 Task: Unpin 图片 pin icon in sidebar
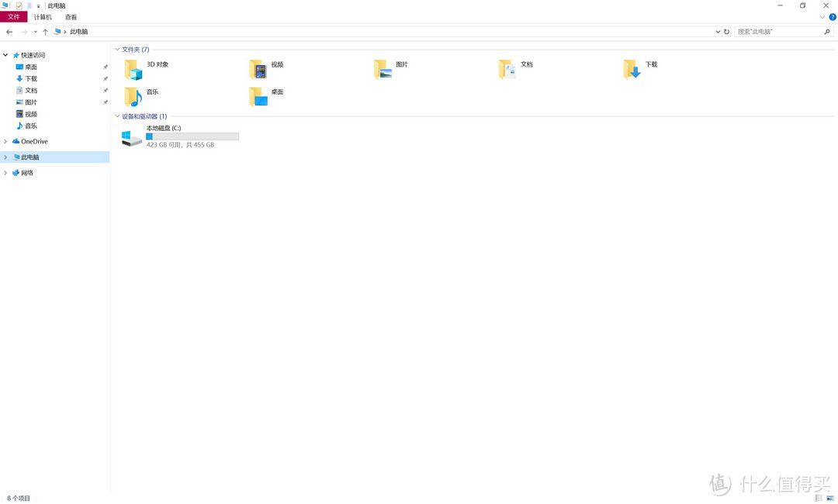click(x=106, y=102)
